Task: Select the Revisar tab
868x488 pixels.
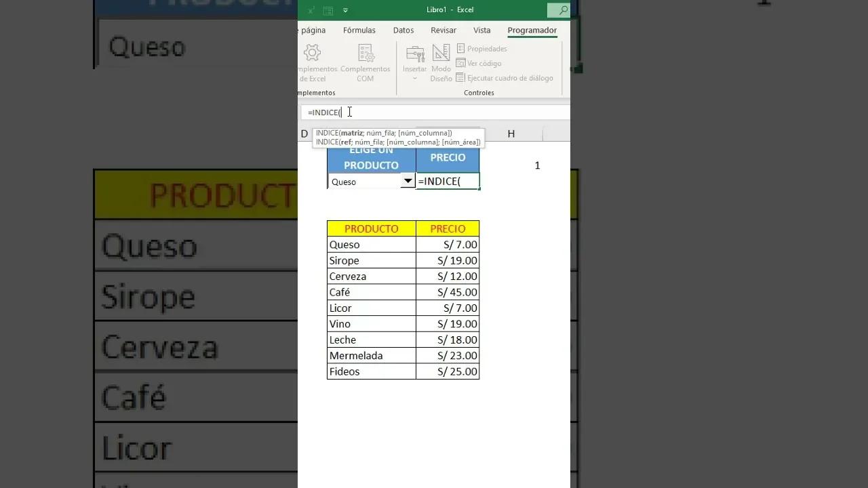Action: click(443, 30)
